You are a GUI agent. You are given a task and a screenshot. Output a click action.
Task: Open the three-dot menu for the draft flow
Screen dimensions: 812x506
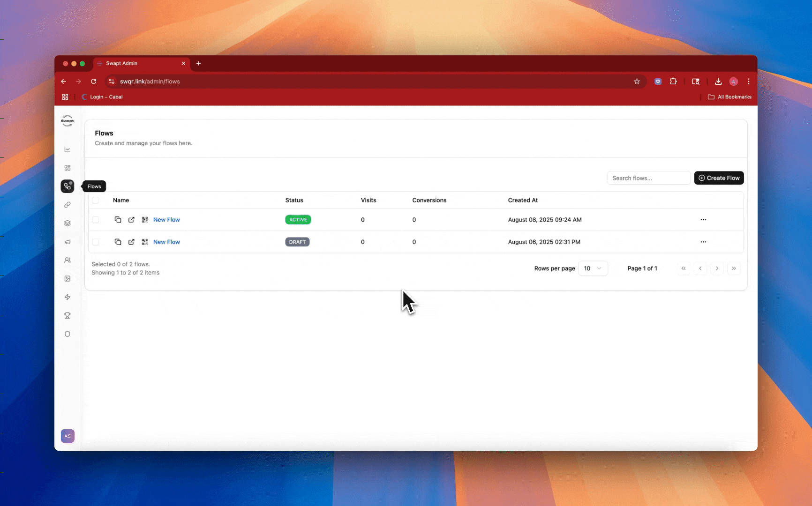703,242
